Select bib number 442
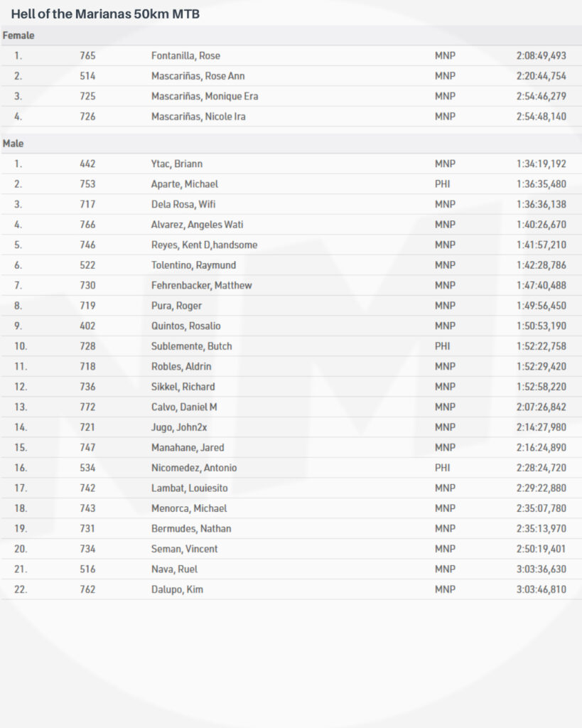This screenshot has height=728, width=582. pos(87,164)
